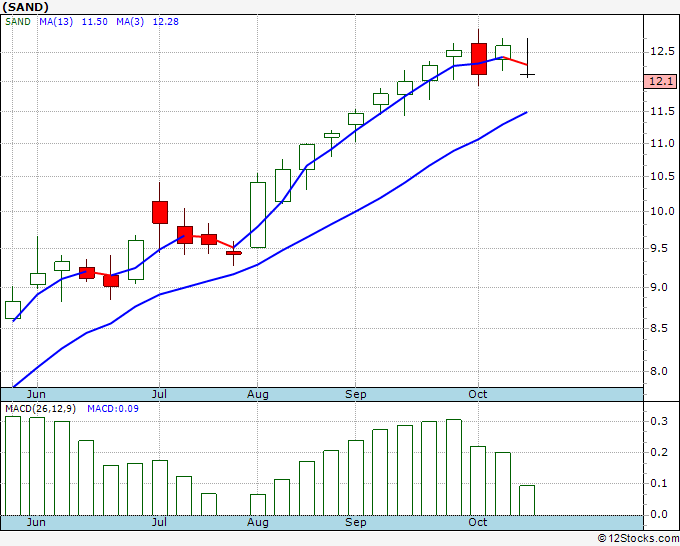Image resolution: width=680 pixels, height=546 pixels.
Task: Click the large red candlestick at October
Action: [x=479, y=59]
